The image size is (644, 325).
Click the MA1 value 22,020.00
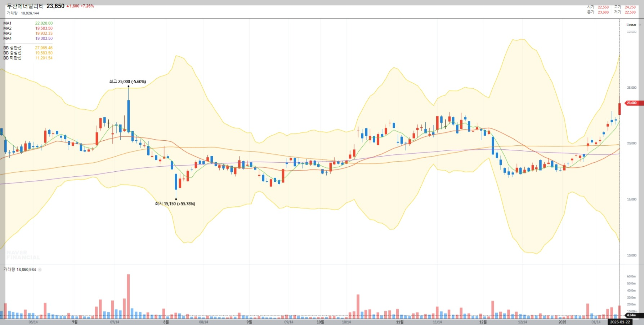point(44,23)
